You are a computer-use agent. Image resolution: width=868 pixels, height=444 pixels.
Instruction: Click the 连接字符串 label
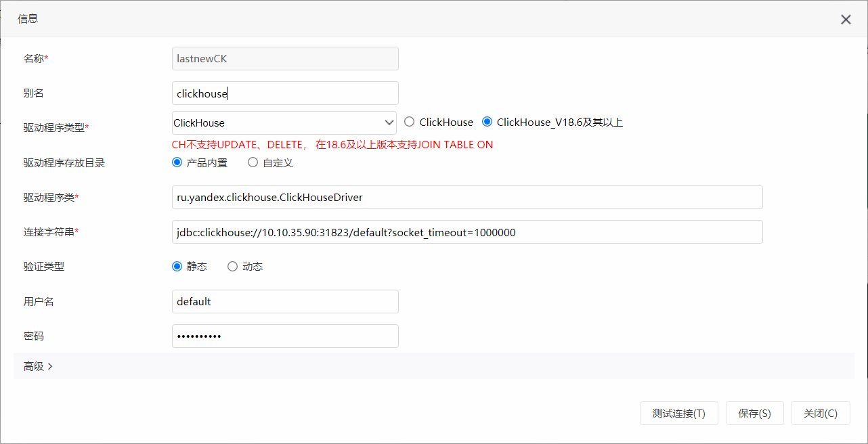pos(51,232)
